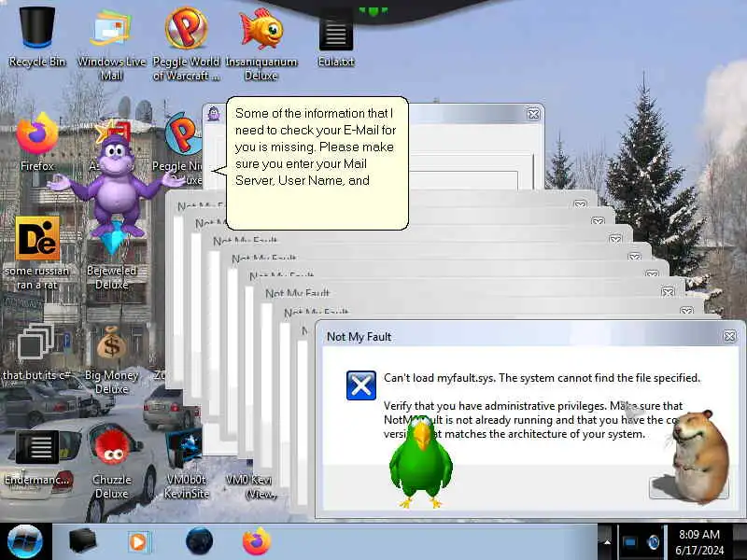
Task: Open Windows Media Player in taskbar
Action: pos(139,542)
